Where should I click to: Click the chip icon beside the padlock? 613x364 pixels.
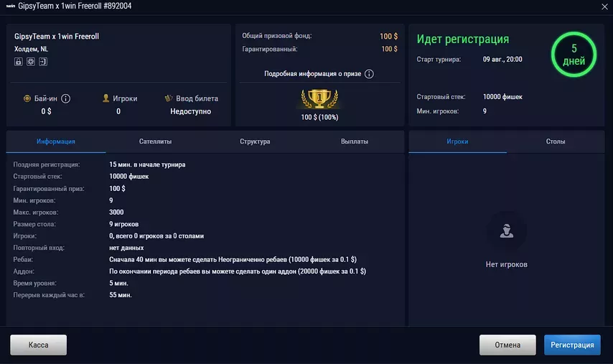pos(30,61)
